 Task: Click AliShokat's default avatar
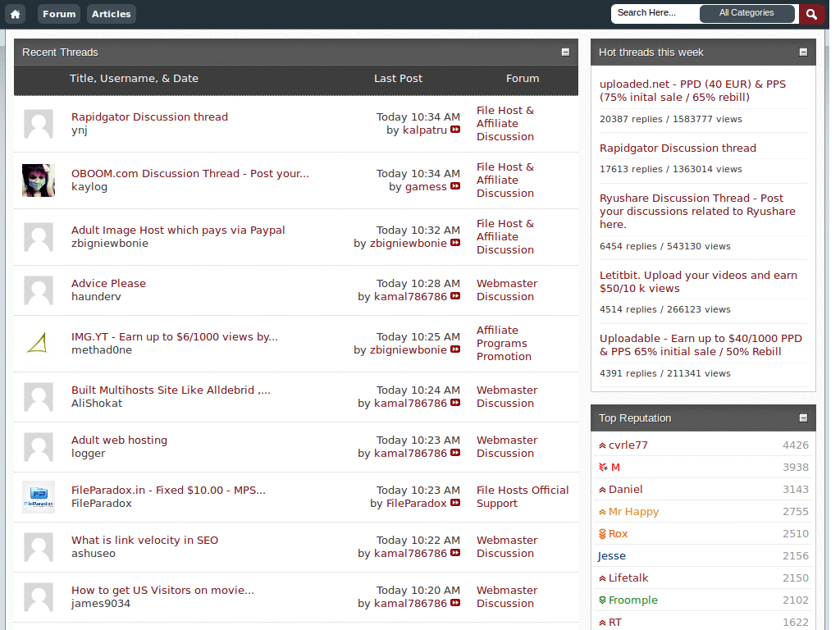click(x=39, y=397)
